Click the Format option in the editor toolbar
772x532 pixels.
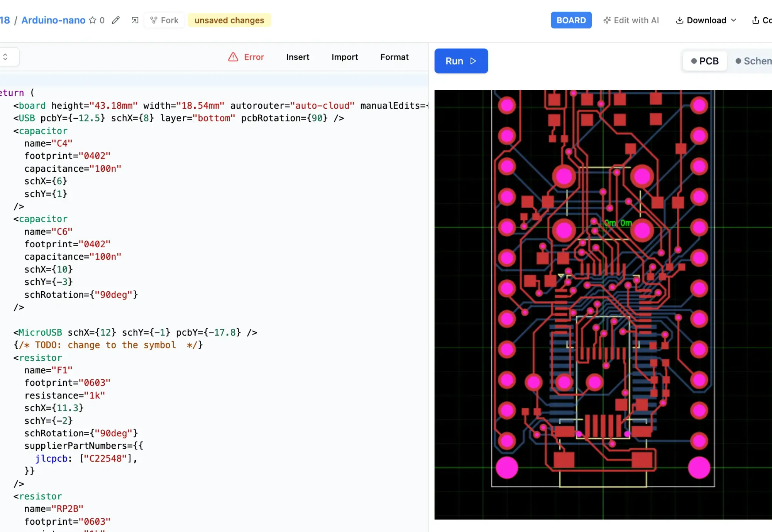(394, 57)
